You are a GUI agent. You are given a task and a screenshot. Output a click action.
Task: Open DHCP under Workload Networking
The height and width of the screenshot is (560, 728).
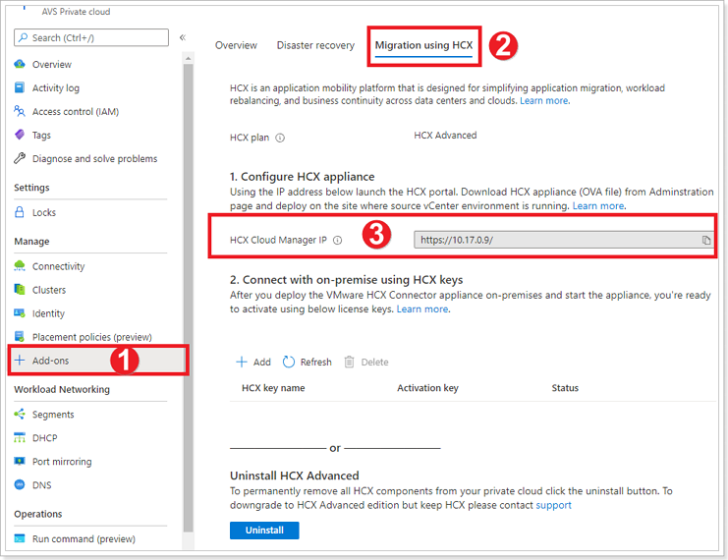click(44, 438)
